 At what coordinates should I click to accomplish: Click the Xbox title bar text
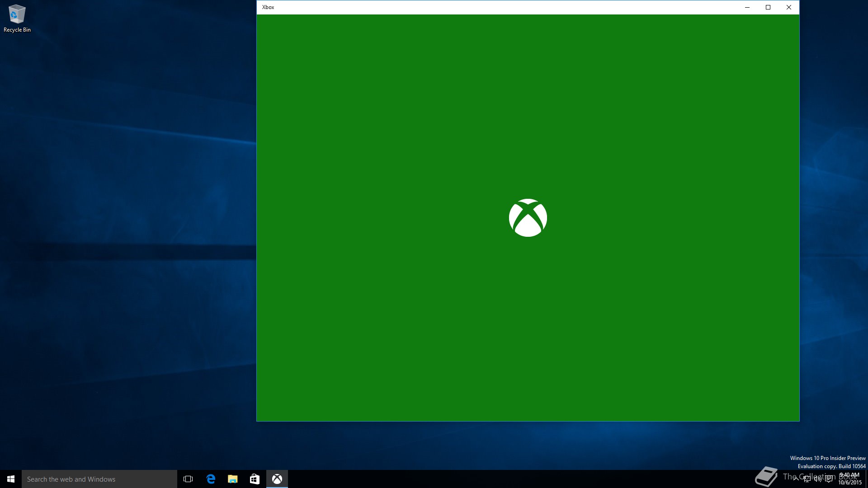pos(268,7)
